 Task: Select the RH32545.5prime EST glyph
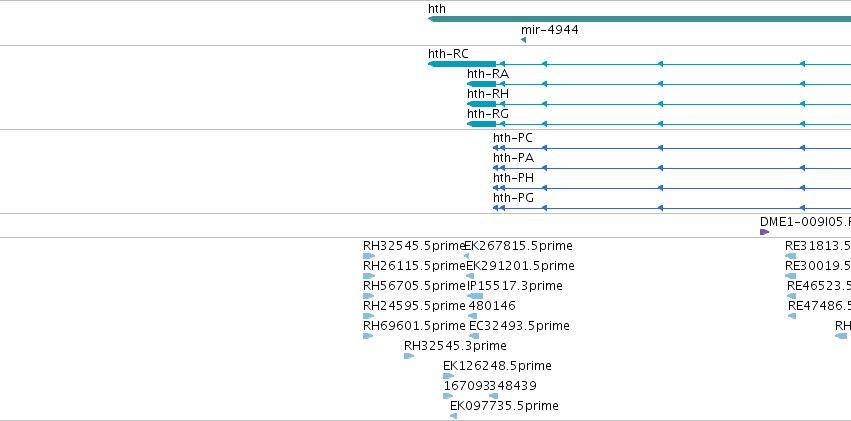[369, 256]
